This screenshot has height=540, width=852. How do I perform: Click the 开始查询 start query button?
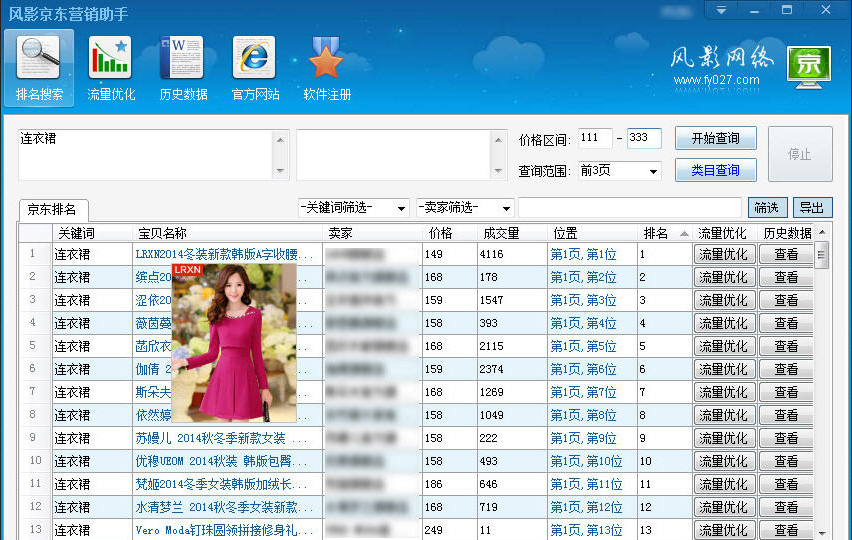715,138
